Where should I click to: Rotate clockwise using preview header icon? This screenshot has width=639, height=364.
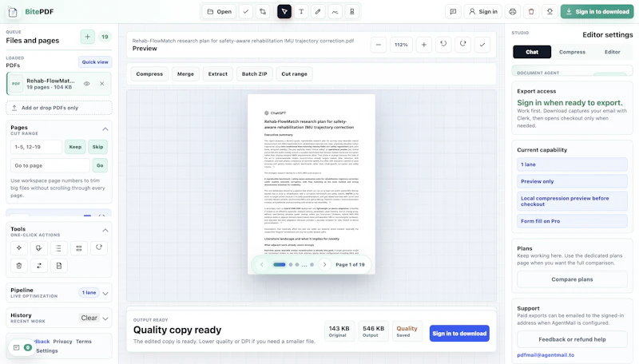point(463,45)
